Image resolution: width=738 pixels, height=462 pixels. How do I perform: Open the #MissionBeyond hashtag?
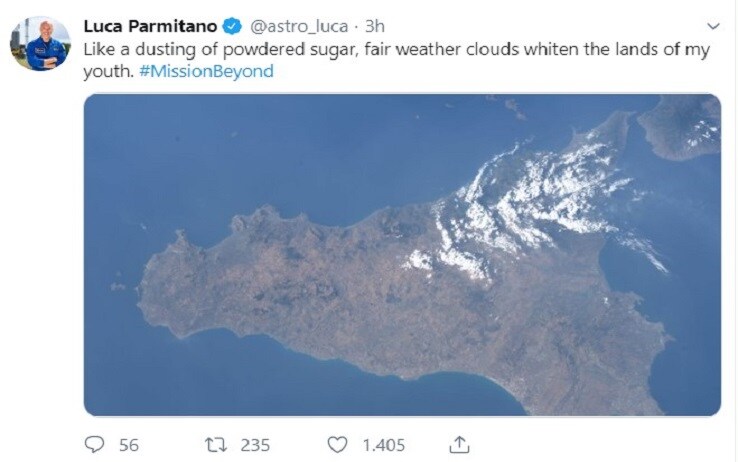[x=206, y=72]
